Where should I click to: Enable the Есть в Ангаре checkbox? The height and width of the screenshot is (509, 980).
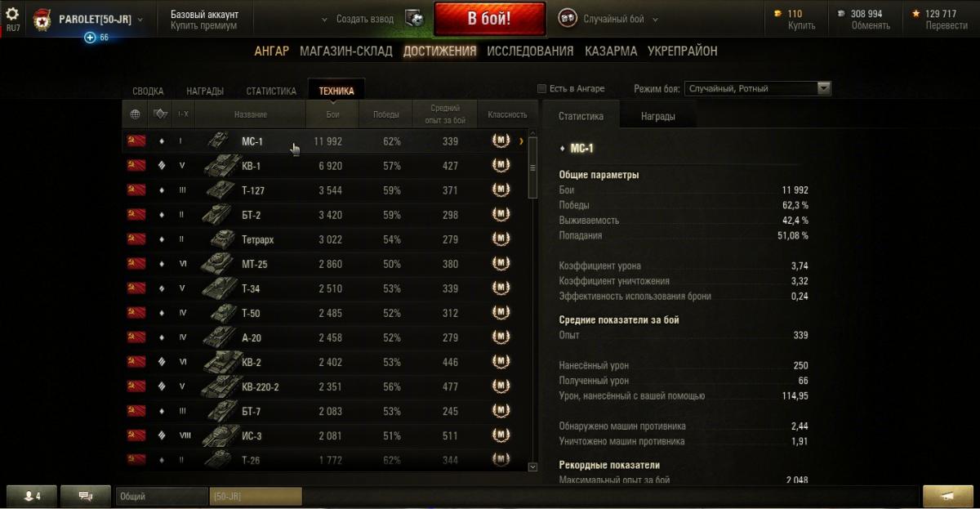pos(541,88)
